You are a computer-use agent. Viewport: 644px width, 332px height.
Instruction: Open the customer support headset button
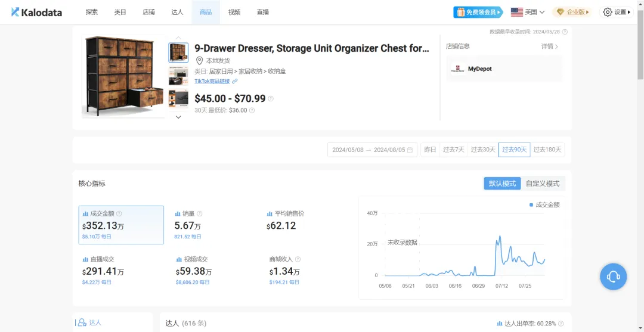pos(613,277)
